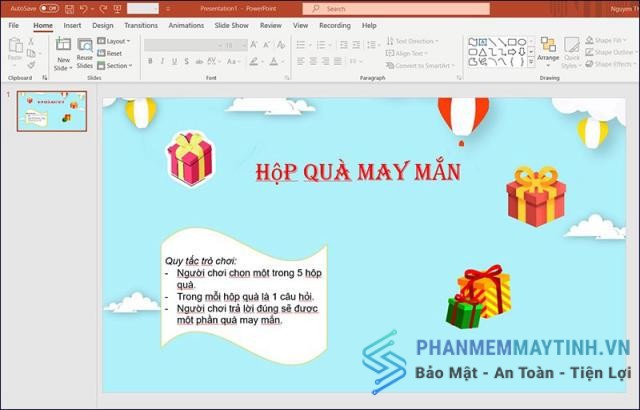640x410 pixels.
Task: Switch to the Slide Show tab
Action: [x=231, y=25]
